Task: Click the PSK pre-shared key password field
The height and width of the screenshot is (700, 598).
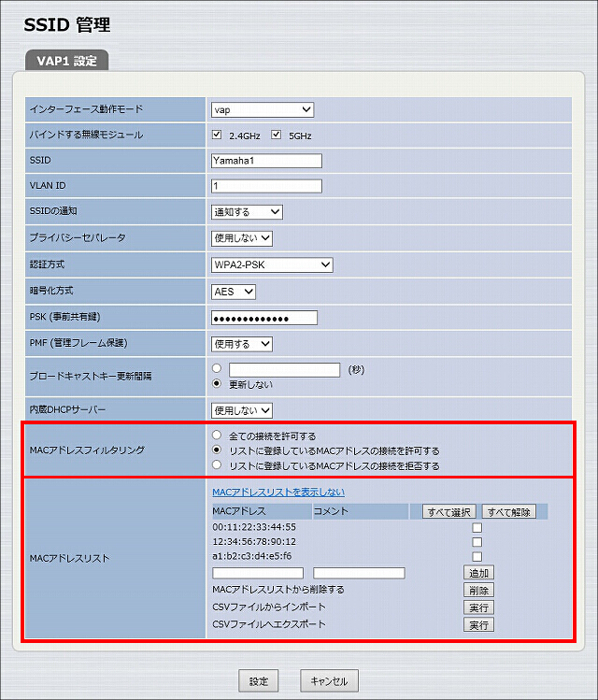Action: [x=264, y=318]
